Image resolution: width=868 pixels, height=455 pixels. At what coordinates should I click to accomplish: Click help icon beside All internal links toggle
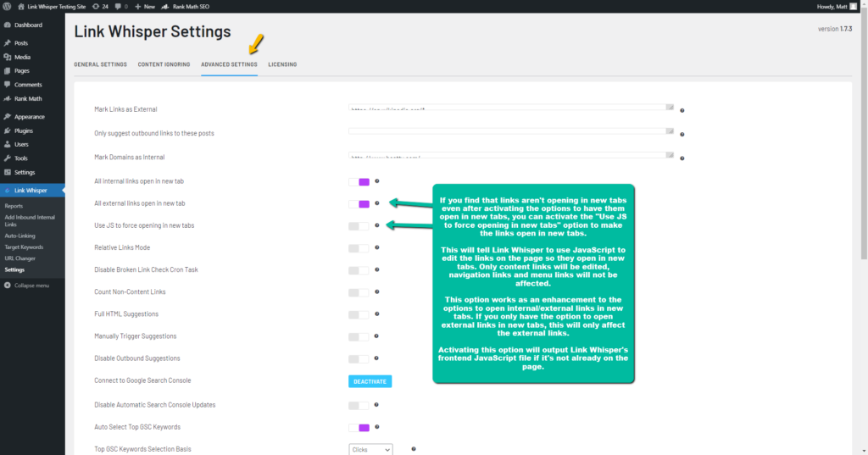point(377,181)
